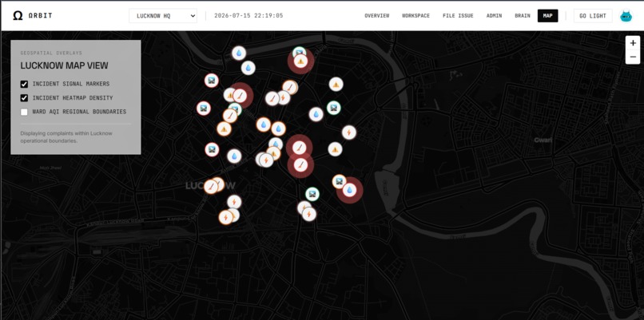Click the Geospatial Overlays panel caption

coord(51,53)
